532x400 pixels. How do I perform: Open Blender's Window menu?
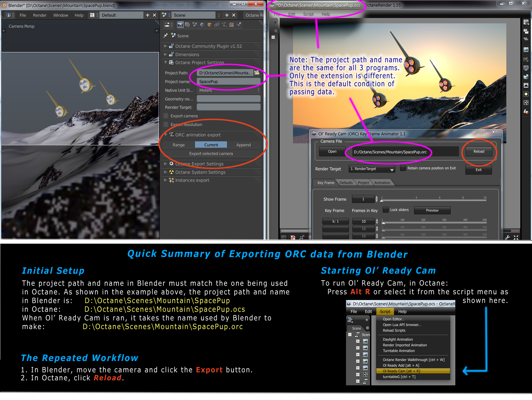[61, 15]
